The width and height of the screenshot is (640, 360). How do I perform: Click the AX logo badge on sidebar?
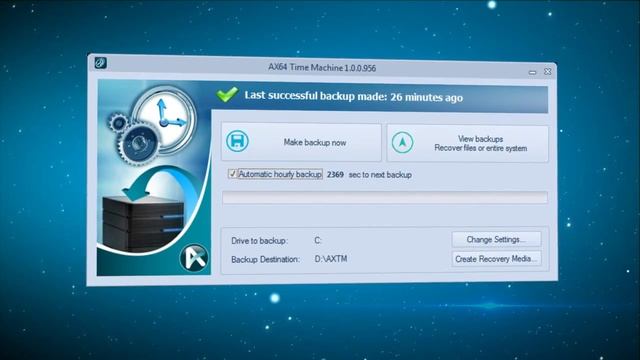[x=194, y=258]
